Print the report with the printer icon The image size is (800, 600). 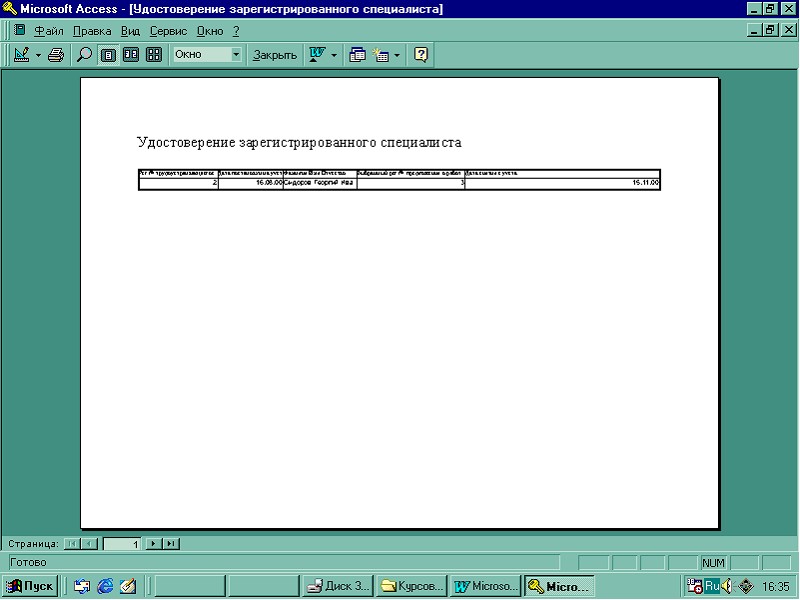(56, 55)
